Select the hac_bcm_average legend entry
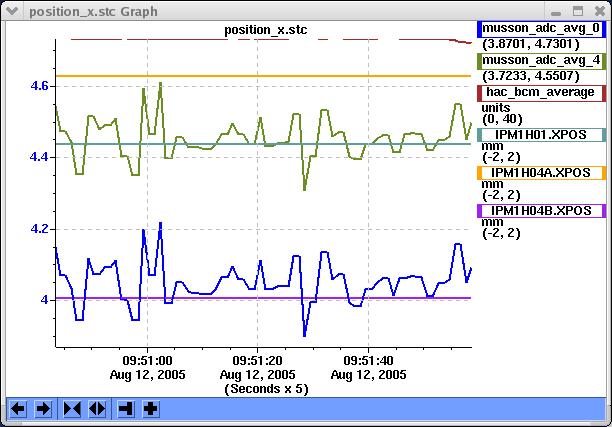Image resolution: width=612 pixels, height=427 pixels. pos(541,93)
